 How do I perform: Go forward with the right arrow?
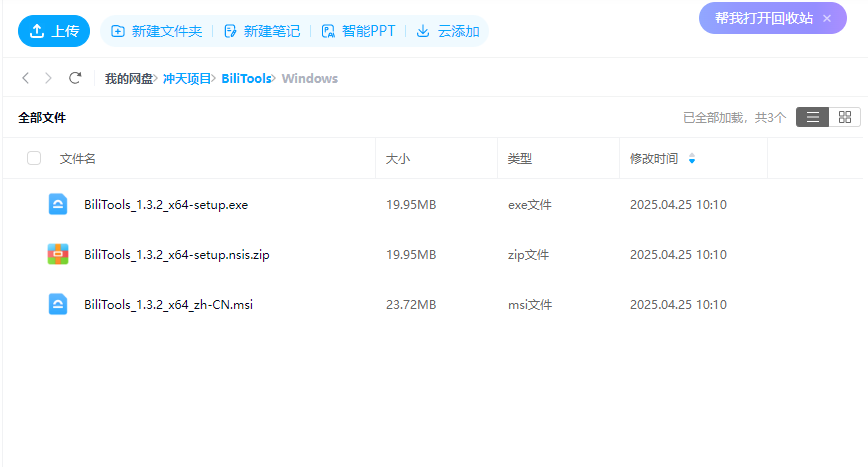tap(48, 78)
